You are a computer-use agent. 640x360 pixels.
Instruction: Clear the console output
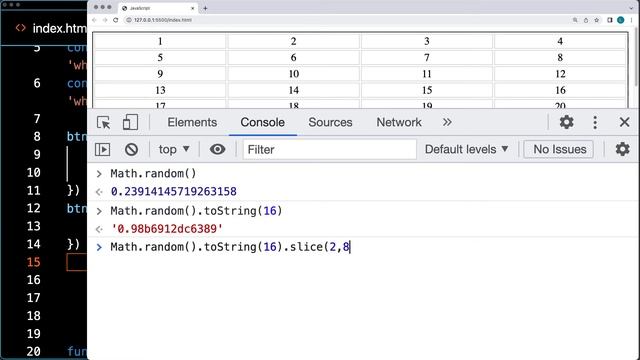tap(131, 149)
